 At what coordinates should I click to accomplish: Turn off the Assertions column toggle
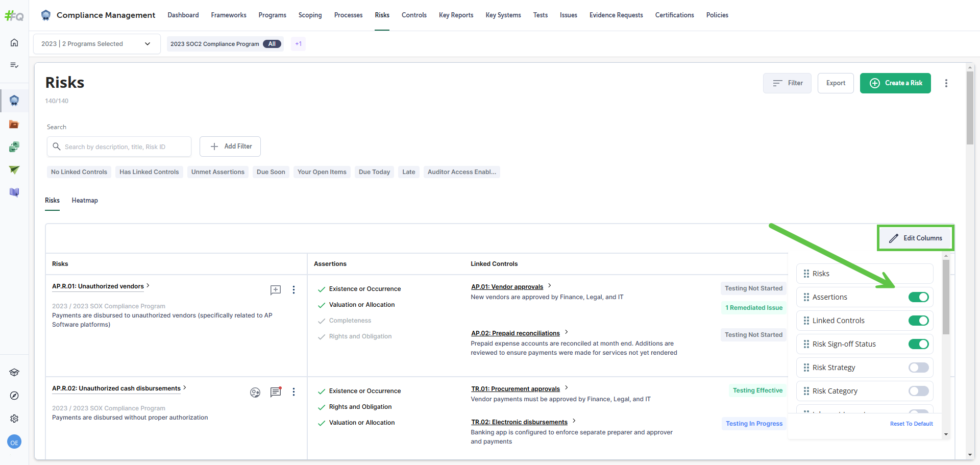[918, 297]
